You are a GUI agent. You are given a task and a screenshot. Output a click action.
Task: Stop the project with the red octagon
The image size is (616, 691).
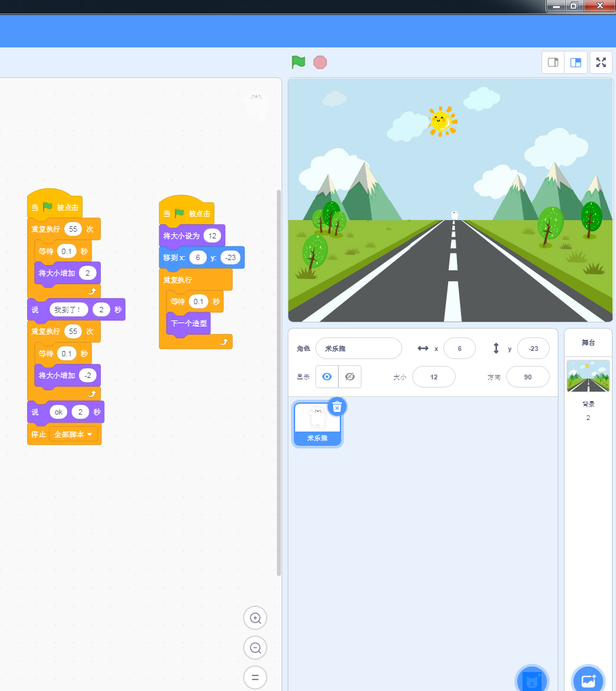320,62
